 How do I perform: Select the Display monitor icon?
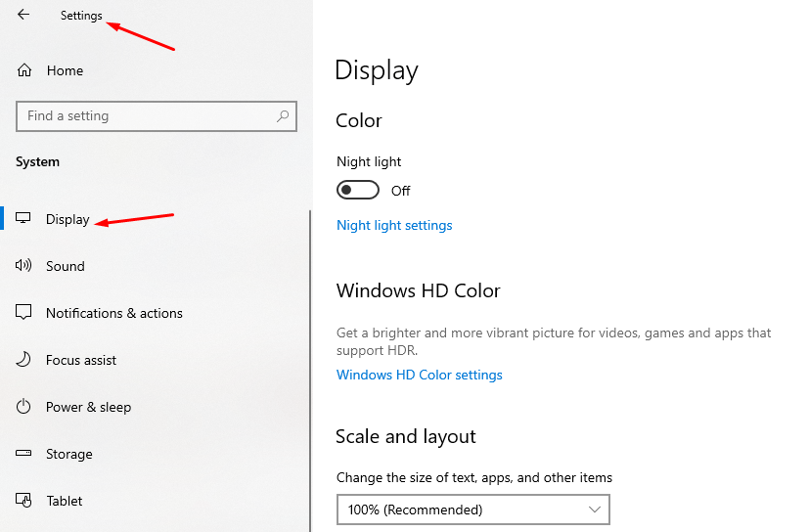pyautogui.click(x=24, y=219)
